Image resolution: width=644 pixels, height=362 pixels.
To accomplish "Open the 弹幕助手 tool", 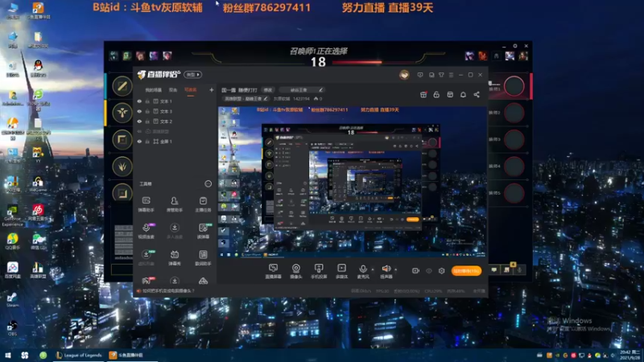I will point(147,204).
